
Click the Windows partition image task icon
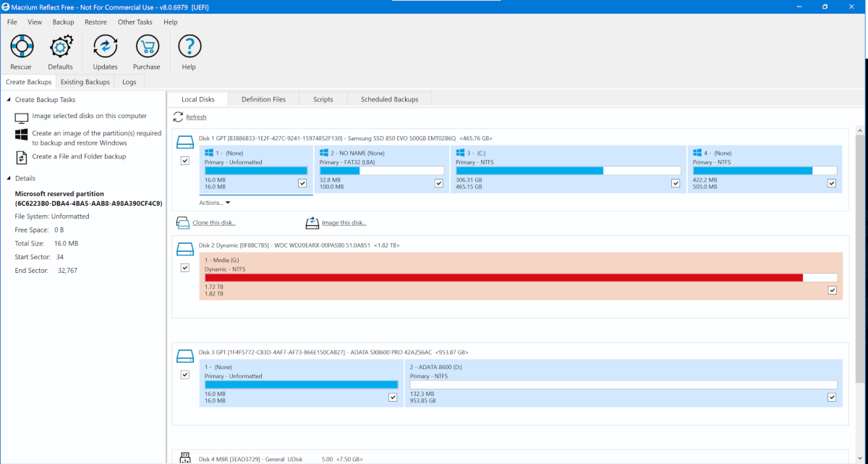(x=22, y=135)
